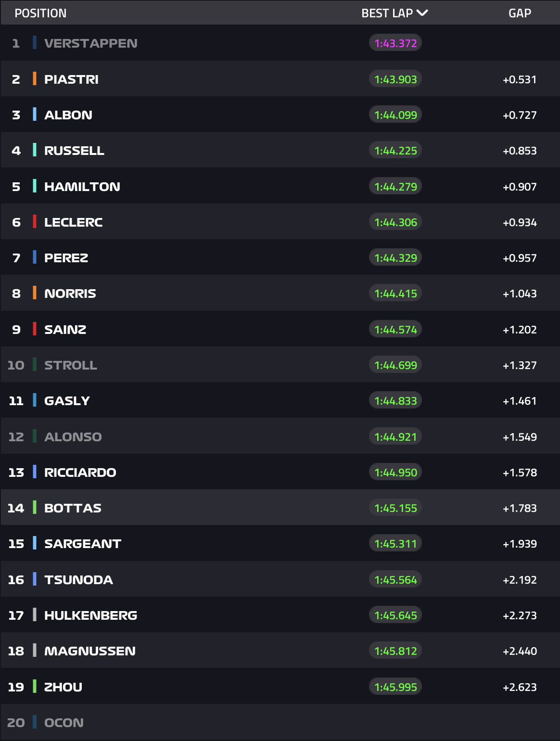Click Stroll's lap time 1:44.699
This screenshot has width=560, height=741.
tap(395, 365)
